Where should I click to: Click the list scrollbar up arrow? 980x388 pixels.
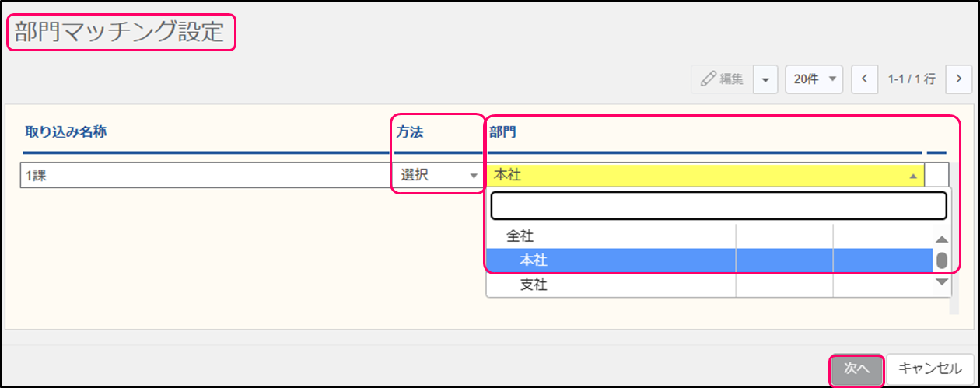pos(942,239)
